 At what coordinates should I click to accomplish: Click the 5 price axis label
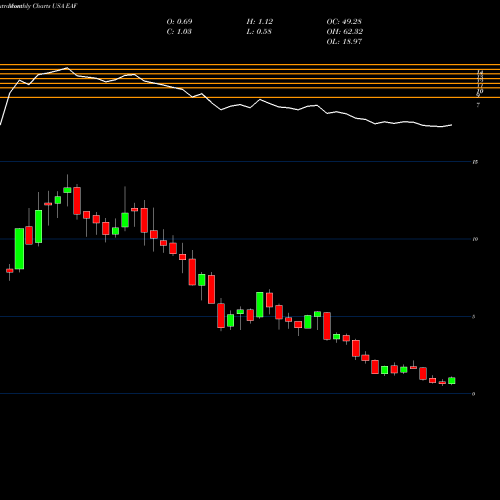point(474,317)
